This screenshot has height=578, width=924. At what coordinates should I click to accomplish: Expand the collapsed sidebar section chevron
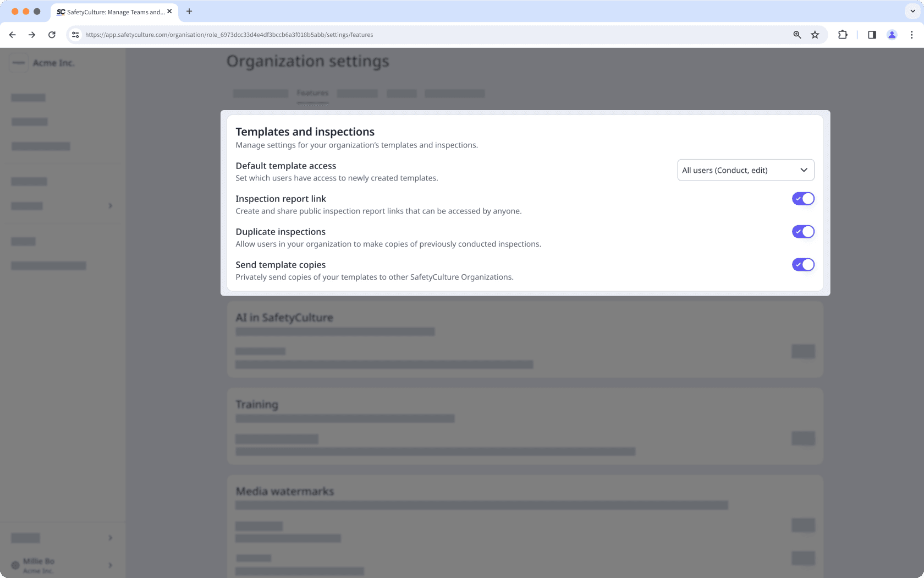(110, 205)
